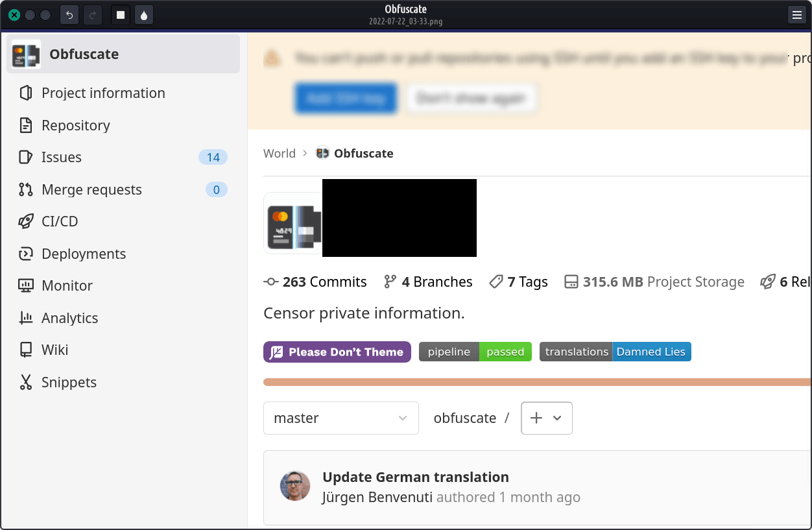Click the Merge requests branch icon
Viewport: 812px width, 530px height.
tap(26, 189)
